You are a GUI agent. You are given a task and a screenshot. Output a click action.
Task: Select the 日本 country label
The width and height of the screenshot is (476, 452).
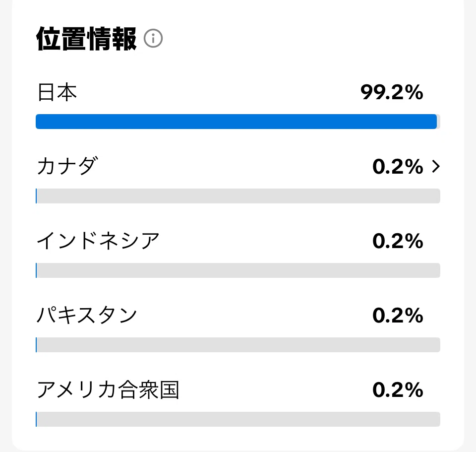pos(57,92)
